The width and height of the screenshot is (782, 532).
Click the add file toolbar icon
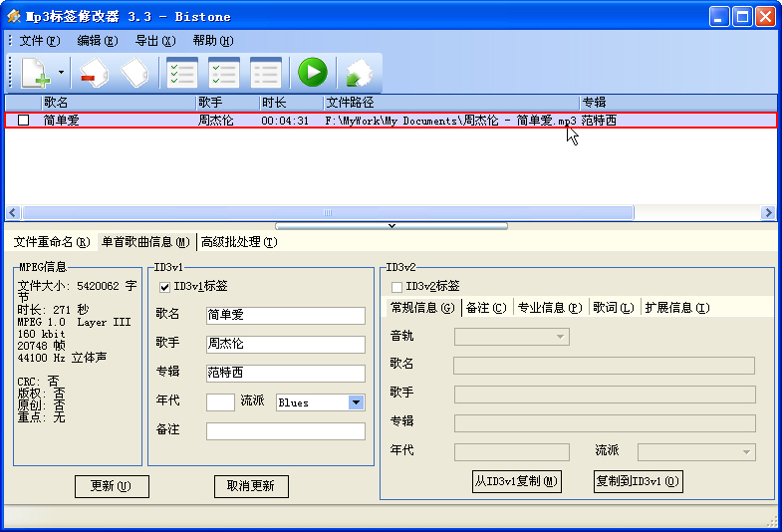36,73
